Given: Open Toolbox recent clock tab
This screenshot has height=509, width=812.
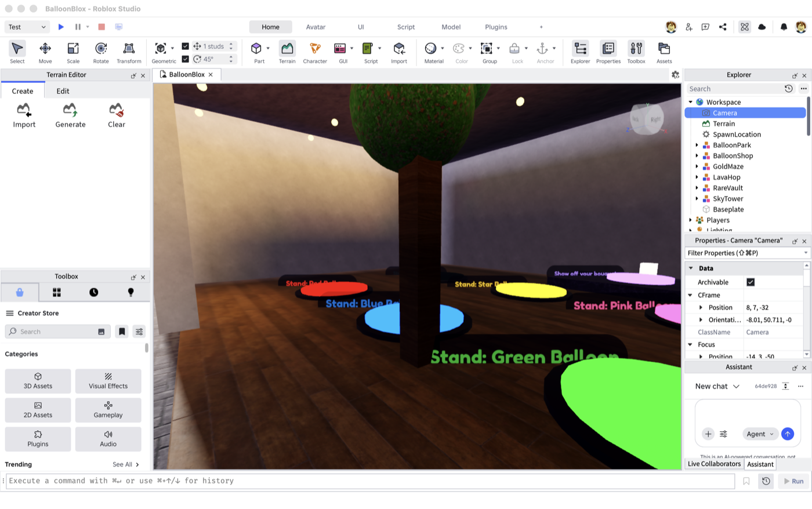Looking at the screenshot, I should coord(93,293).
